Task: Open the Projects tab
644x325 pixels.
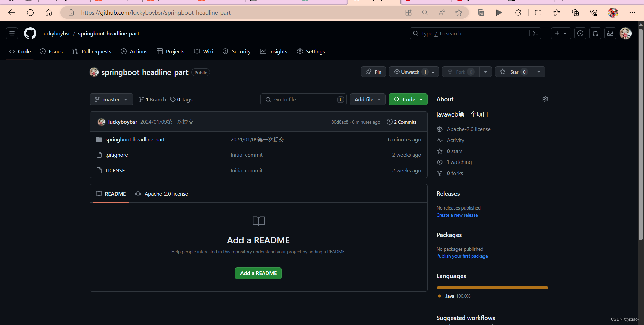Action: pyautogui.click(x=170, y=51)
